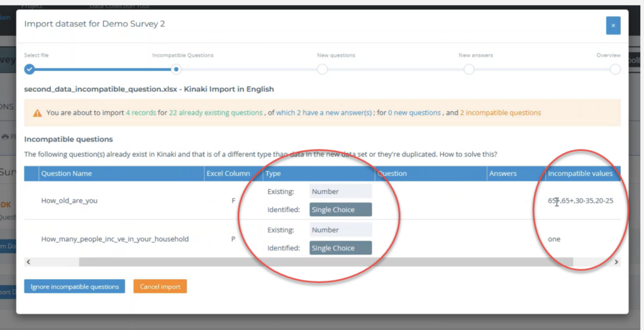
Task: Close the Import dataset dialog
Action: point(613,25)
